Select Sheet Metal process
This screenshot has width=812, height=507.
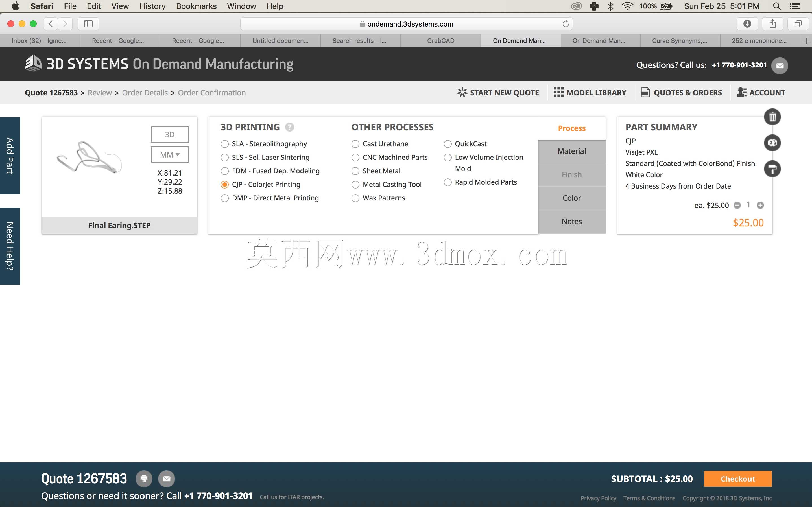[x=355, y=171]
